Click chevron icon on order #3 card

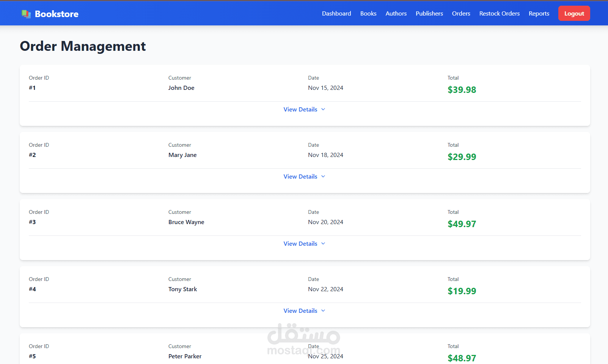coord(323,244)
